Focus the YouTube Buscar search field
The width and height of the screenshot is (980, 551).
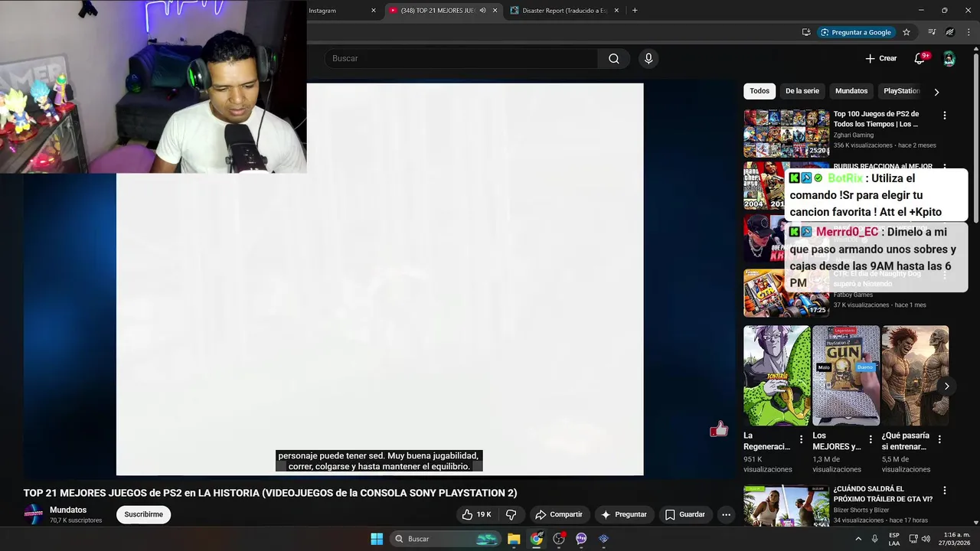tap(462, 59)
